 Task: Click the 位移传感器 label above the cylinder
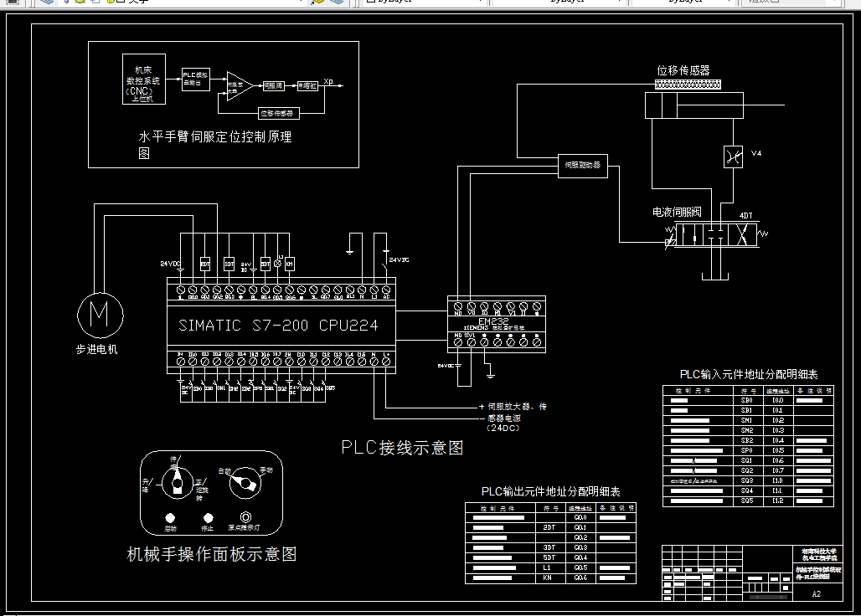click(683, 70)
